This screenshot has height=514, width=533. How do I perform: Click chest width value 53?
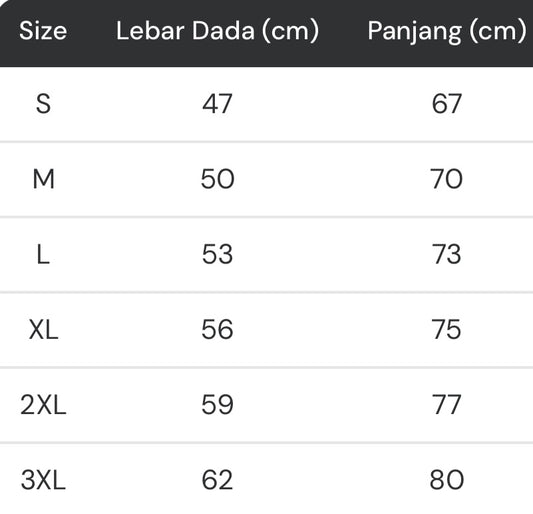[218, 255]
